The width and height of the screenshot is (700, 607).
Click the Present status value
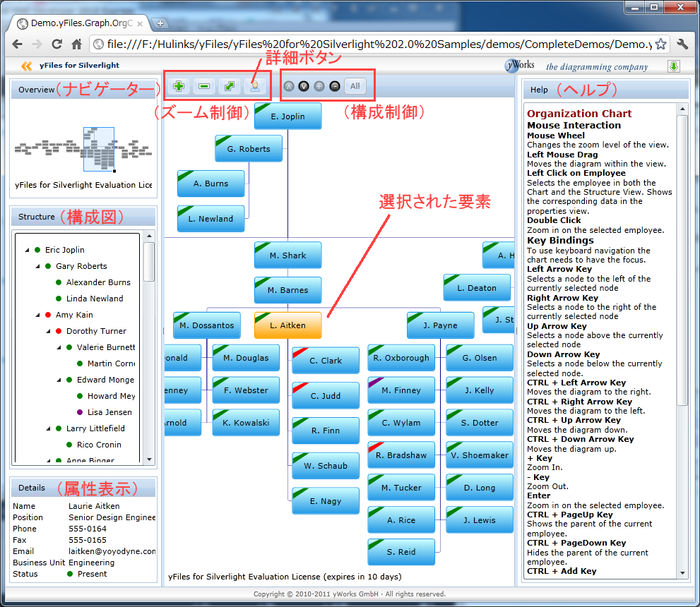click(92, 574)
